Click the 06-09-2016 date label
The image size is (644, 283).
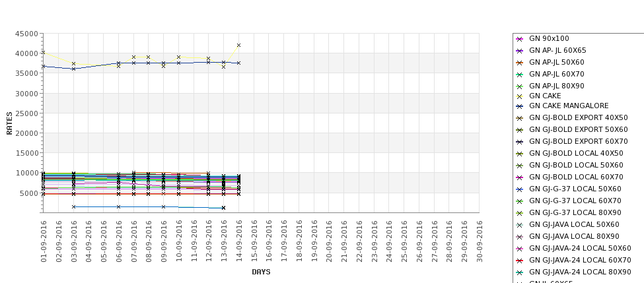119,241
